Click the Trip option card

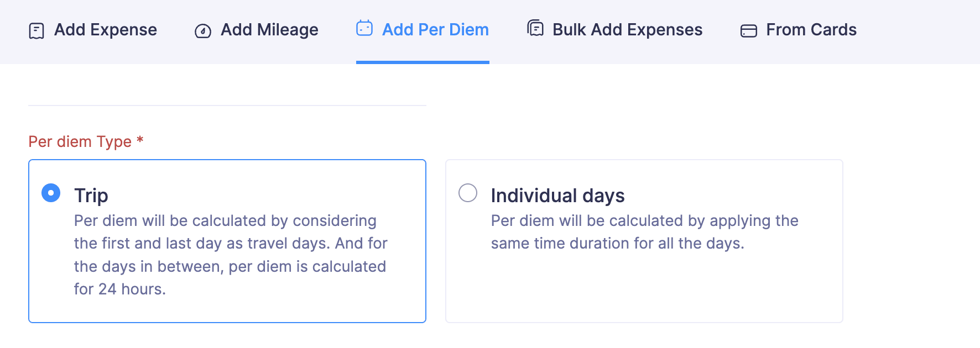[227, 241]
